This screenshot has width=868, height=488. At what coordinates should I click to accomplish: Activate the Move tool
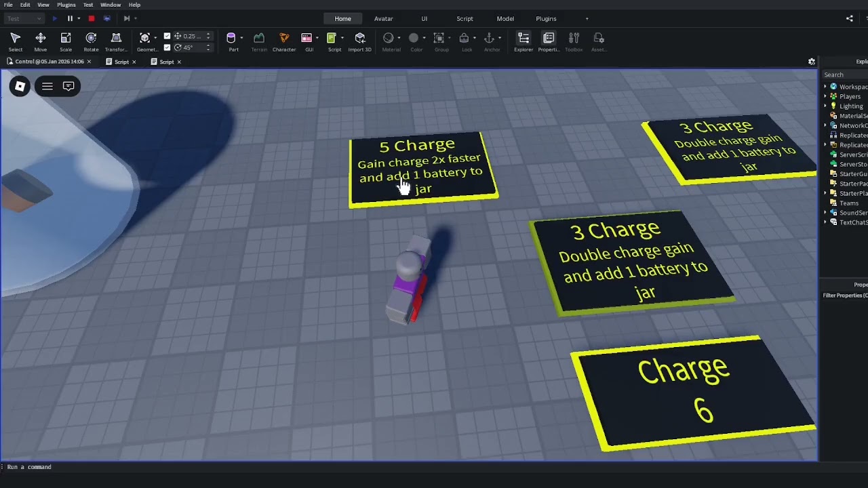point(41,42)
